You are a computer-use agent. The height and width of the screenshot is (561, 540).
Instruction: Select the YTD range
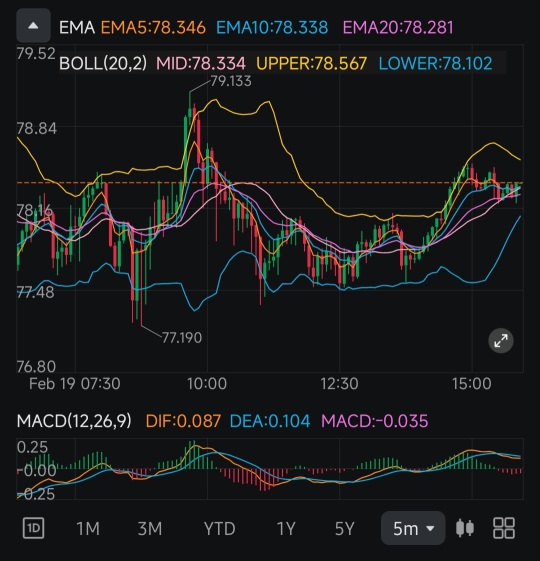219,528
